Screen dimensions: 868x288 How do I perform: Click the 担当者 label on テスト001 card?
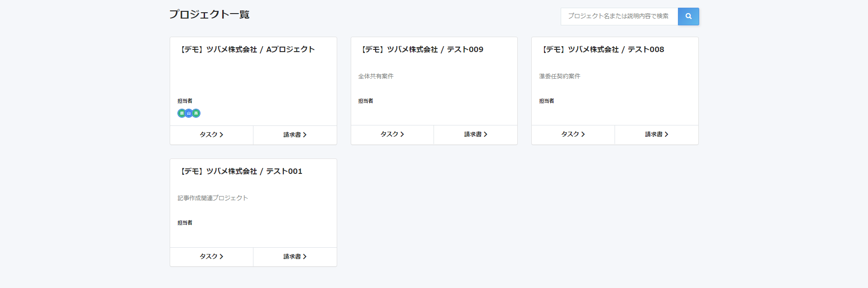point(185,223)
